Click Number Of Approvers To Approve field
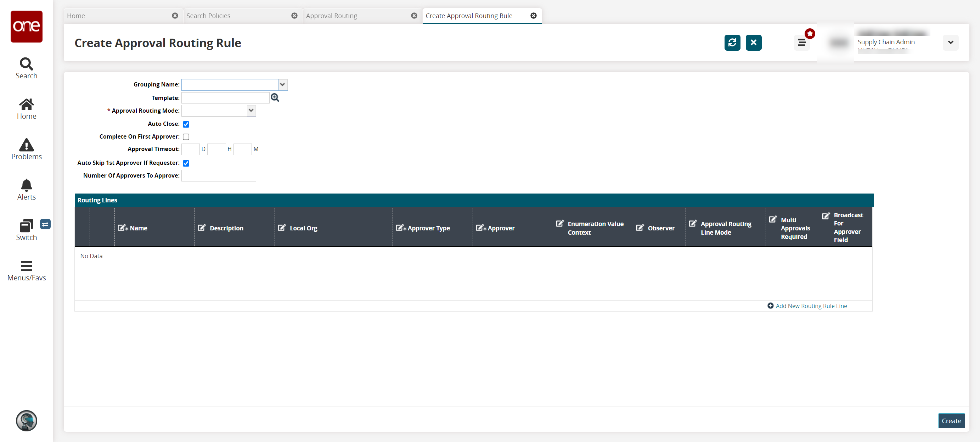The image size is (980, 442). [x=218, y=175]
